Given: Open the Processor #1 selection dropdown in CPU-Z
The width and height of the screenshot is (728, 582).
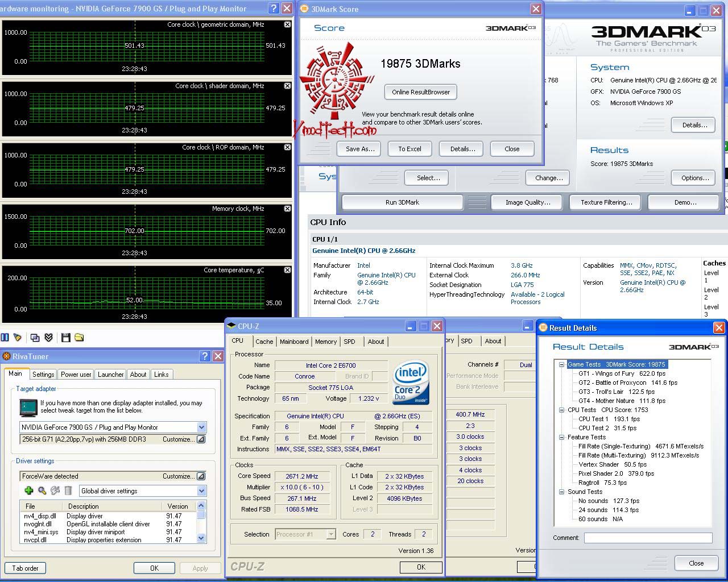Looking at the screenshot, I should click(x=331, y=534).
